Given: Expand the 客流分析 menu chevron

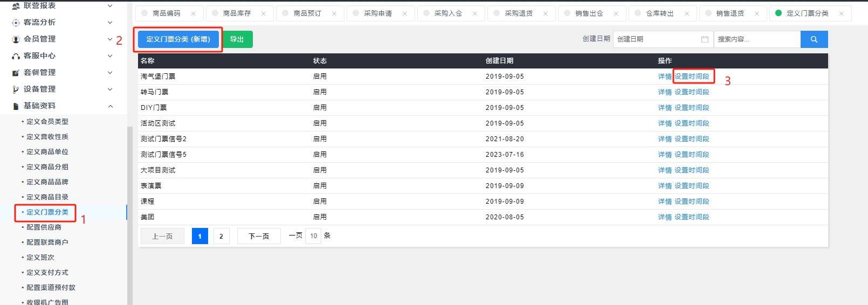Looking at the screenshot, I should 110,23.
